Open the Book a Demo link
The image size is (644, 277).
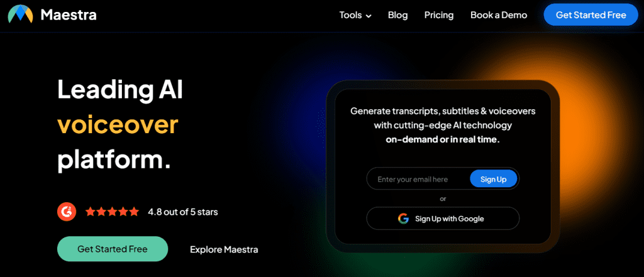[499, 15]
